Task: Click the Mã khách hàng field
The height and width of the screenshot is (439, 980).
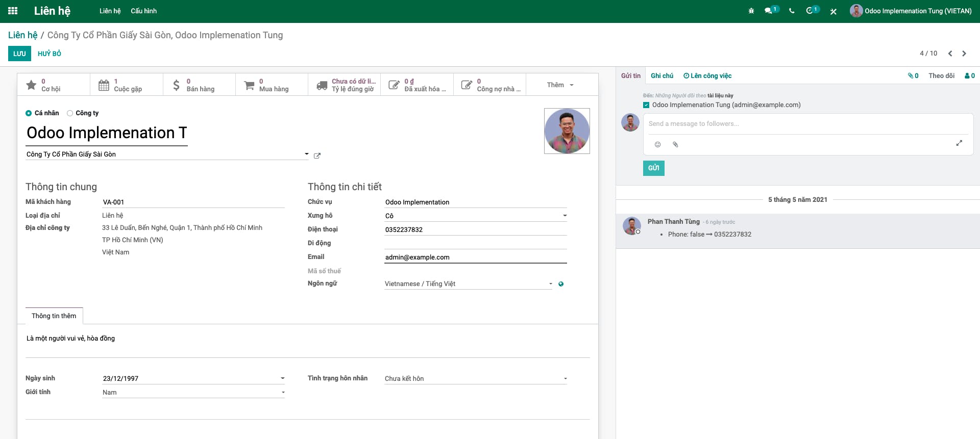Action: pos(193,202)
